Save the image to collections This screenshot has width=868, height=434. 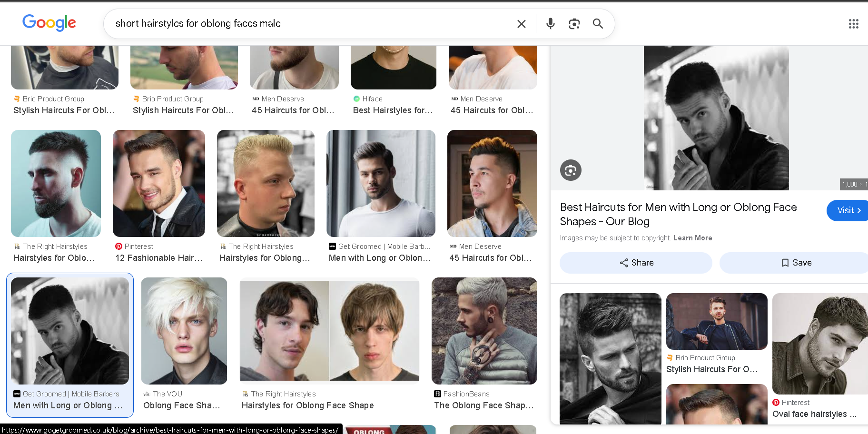pos(796,263)
